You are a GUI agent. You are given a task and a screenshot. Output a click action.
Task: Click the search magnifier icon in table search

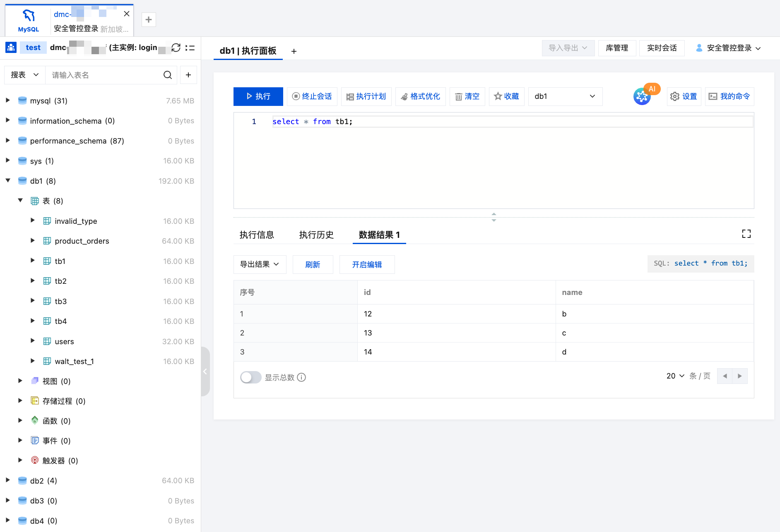[x=168, y=75]
